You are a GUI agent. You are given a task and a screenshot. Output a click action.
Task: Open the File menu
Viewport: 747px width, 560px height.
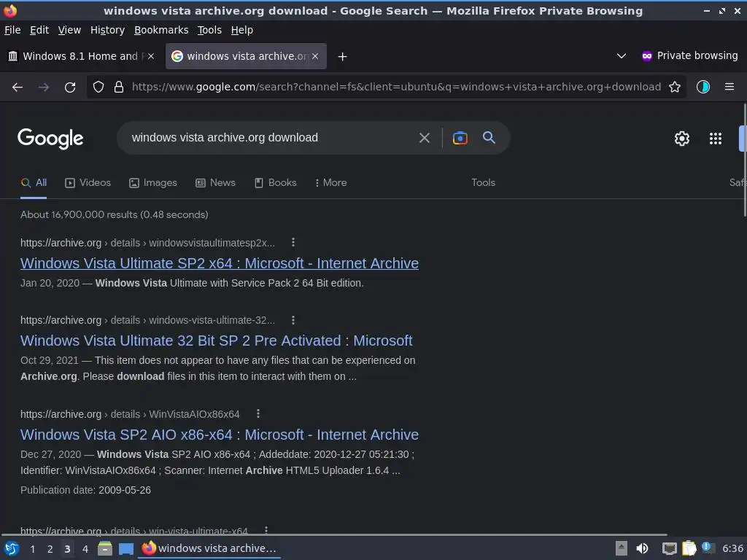coord(12,30)
